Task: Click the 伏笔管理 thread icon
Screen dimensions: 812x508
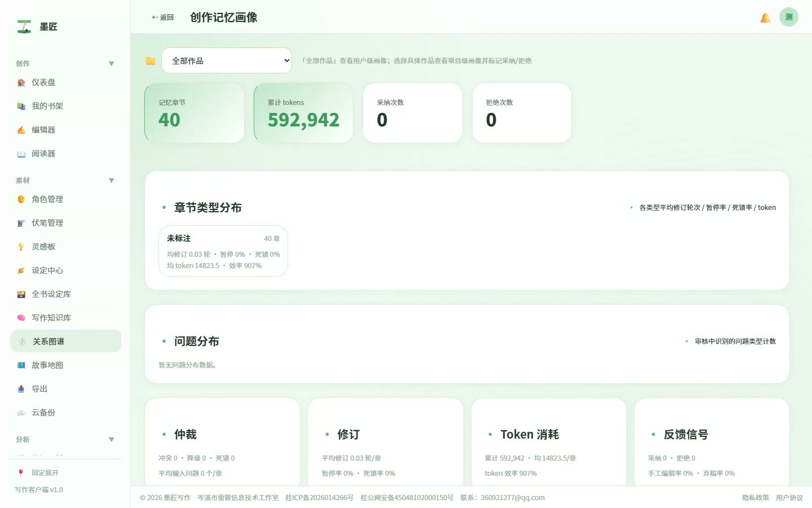Action: [21, 223]
